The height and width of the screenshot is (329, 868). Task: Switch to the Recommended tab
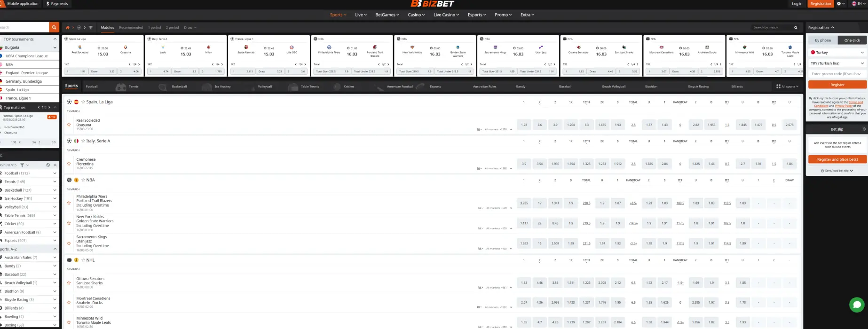point(131,27)
